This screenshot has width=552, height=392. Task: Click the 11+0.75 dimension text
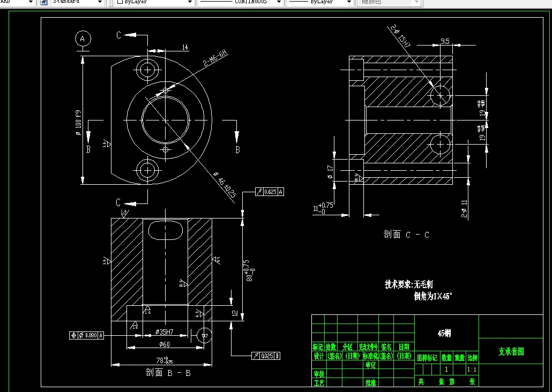[x=323, y=208]
